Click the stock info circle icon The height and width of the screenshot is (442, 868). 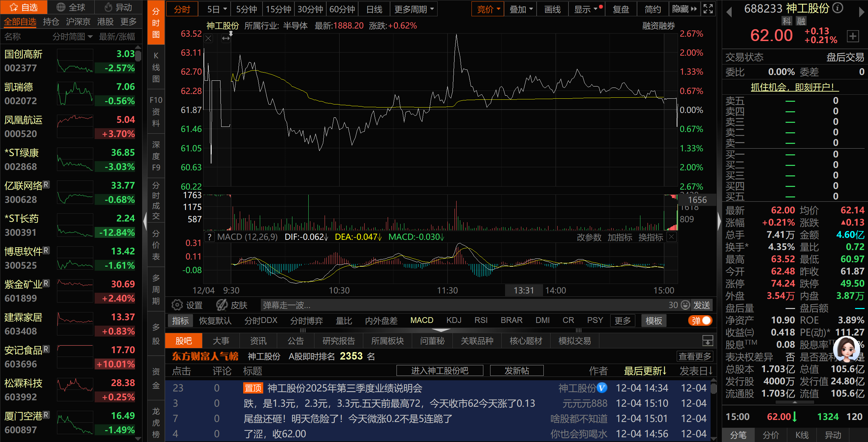[838, 8]
